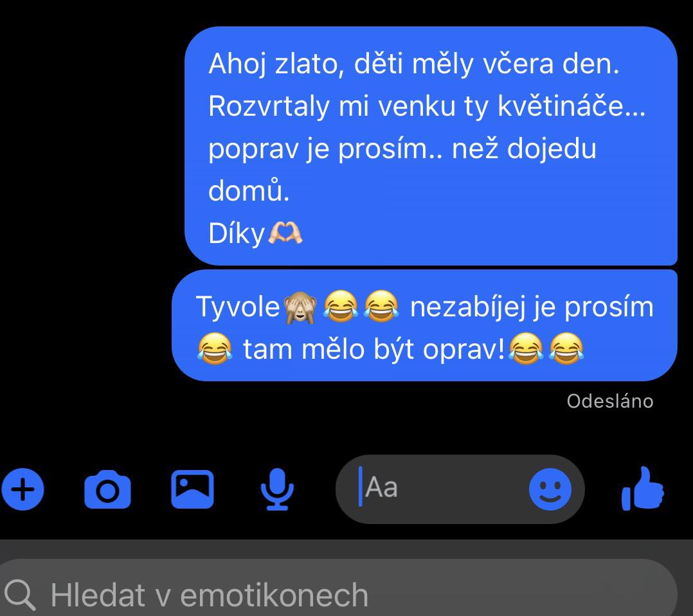Tap the see-no-evil monkey emoji
The width and height of the screenshot is (693, 616).
point(300,307)
